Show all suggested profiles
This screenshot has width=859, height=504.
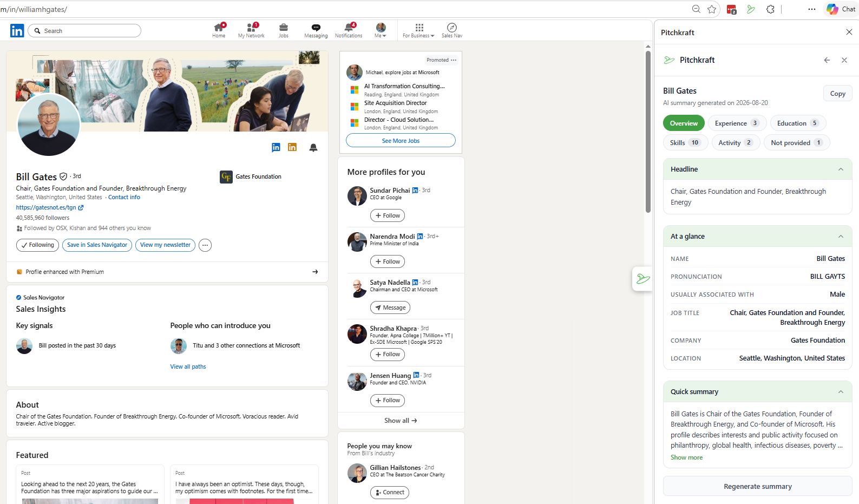(x=401, y=421)
